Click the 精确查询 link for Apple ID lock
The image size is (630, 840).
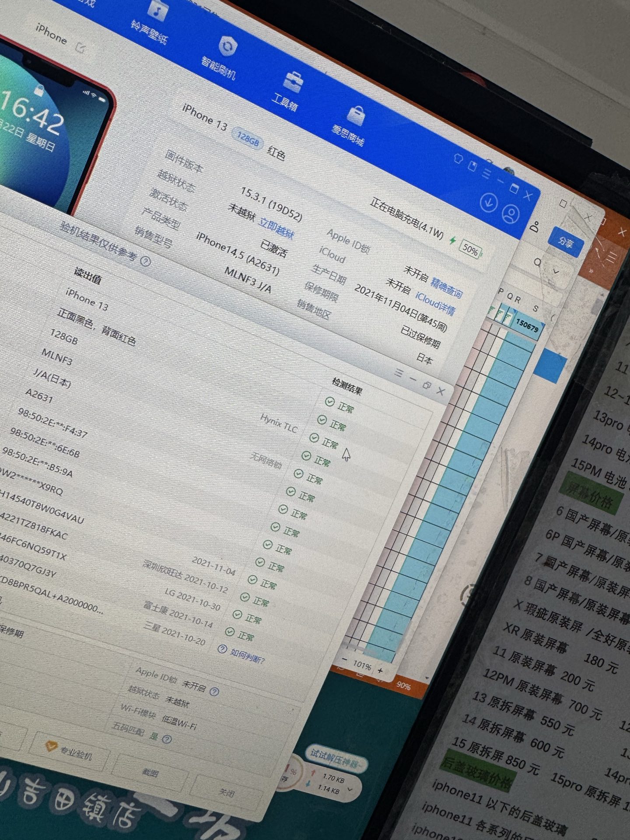pos(446,287)
